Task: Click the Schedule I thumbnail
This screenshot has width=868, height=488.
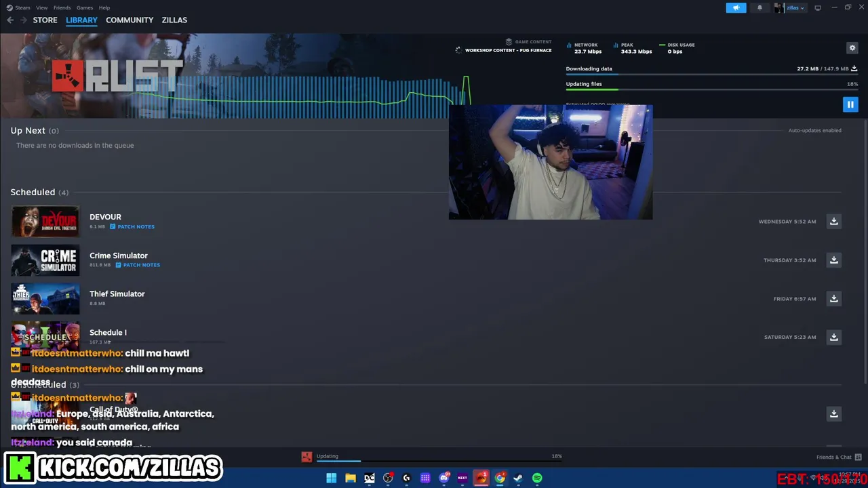Action: click(45, 336)
